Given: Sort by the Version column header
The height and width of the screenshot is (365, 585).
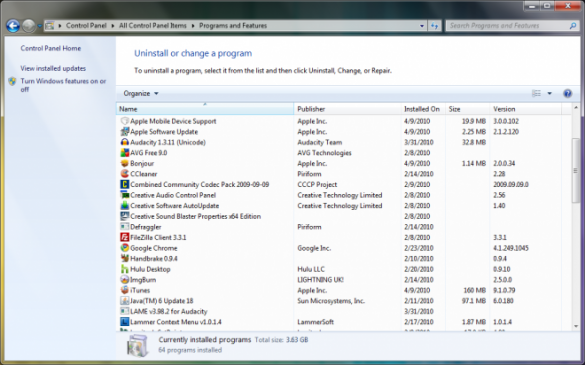Looking at the screenshot, I should (x=525, y=109).
